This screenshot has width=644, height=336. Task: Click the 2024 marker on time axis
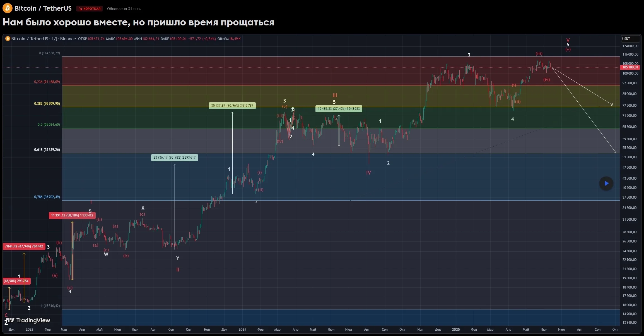(242, 330)
